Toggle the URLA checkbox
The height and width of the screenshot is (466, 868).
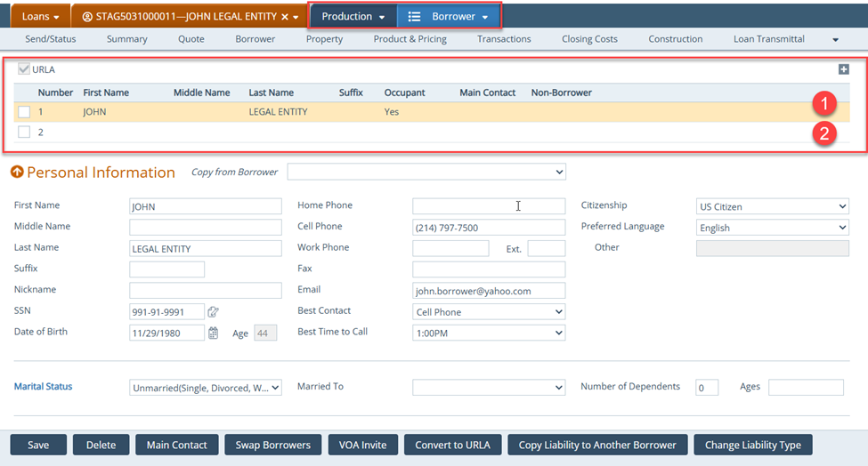24,69
